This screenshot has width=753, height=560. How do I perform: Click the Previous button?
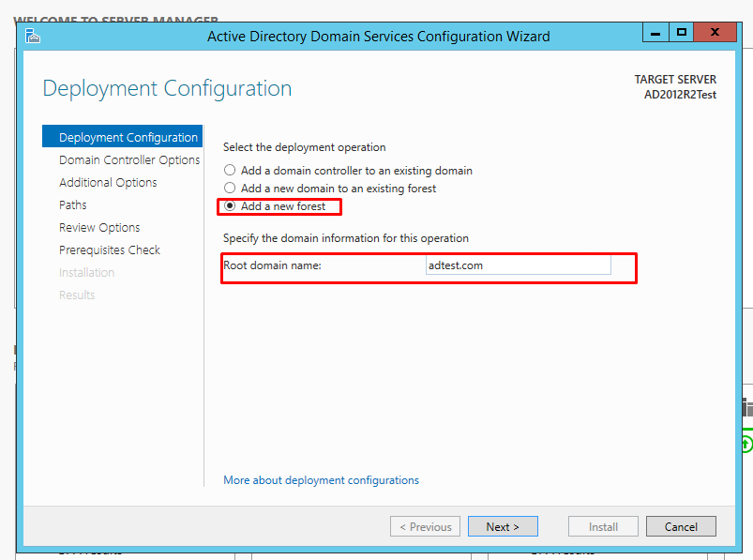point(425,526)
